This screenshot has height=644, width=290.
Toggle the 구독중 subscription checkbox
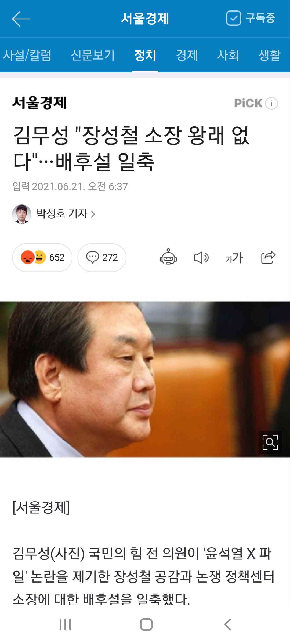[233, 18]
